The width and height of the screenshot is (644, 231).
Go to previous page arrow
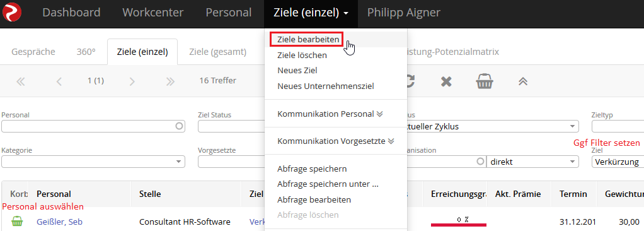point(59,81)
